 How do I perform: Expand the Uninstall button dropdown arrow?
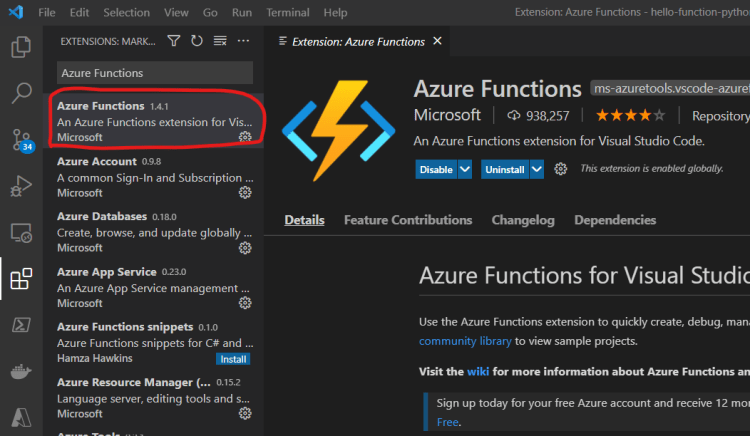(537, 169)
